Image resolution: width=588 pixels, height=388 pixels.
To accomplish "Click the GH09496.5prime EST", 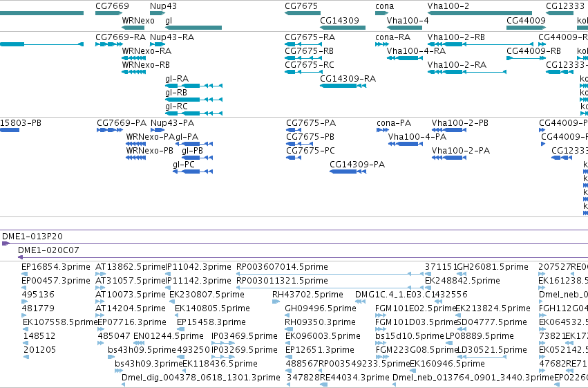I will (288, 316).
